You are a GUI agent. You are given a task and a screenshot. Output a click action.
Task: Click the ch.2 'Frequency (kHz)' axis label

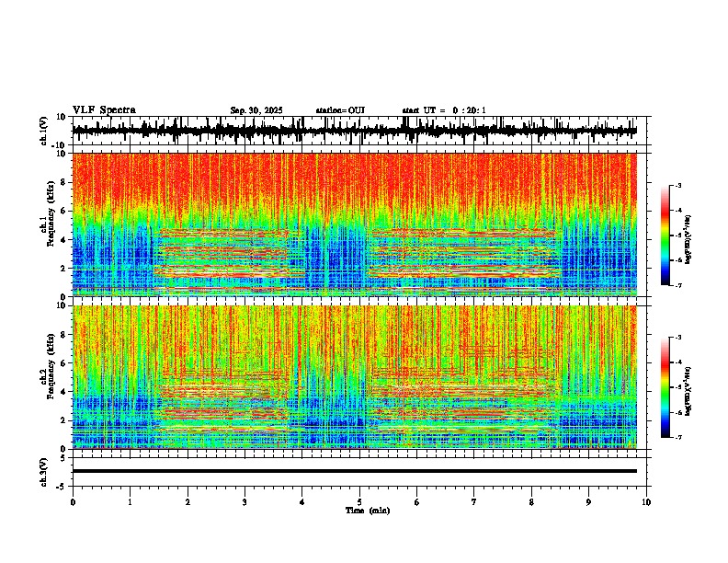[51, 366]
